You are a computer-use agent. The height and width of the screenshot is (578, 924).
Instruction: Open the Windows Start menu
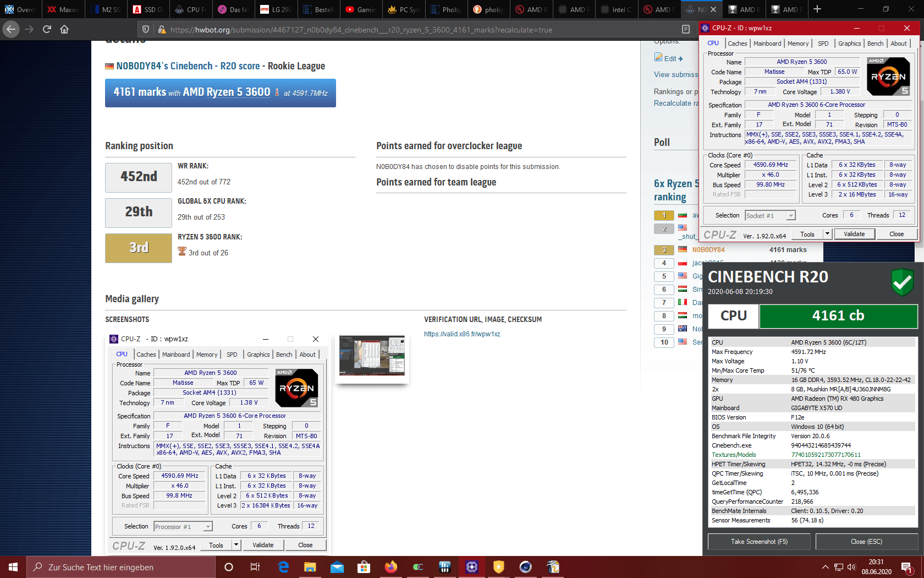click(13, 567)
